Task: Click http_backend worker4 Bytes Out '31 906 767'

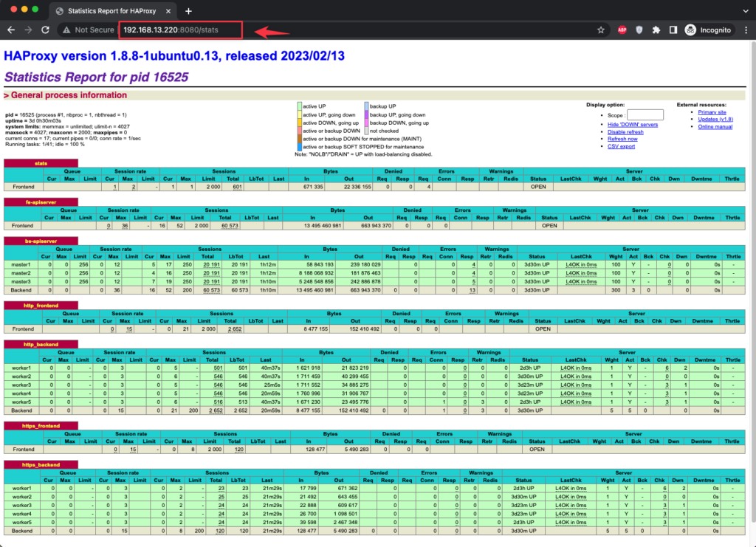Action: tap(354, 393)
